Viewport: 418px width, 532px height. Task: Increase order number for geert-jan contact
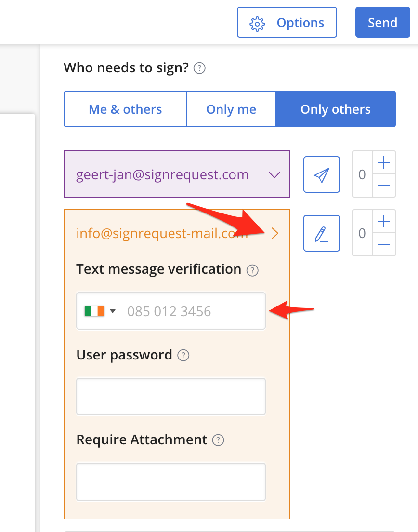tap(384, 162)
